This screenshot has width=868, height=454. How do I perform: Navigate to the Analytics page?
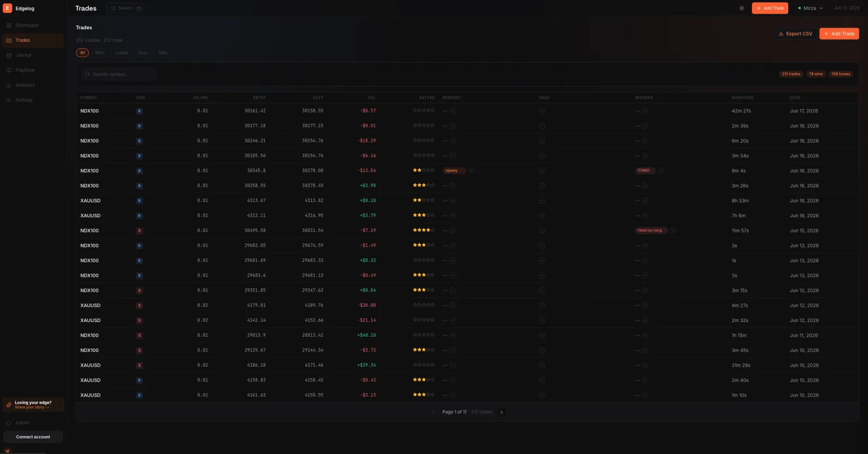tap(33, 85)
